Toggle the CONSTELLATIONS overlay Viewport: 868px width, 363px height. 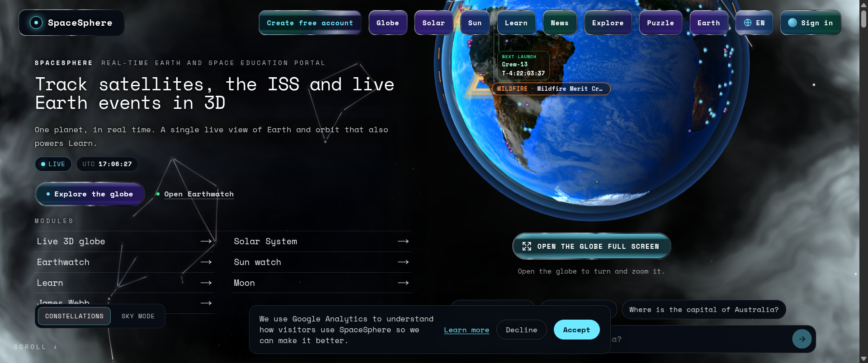click(x=74, y=316)
